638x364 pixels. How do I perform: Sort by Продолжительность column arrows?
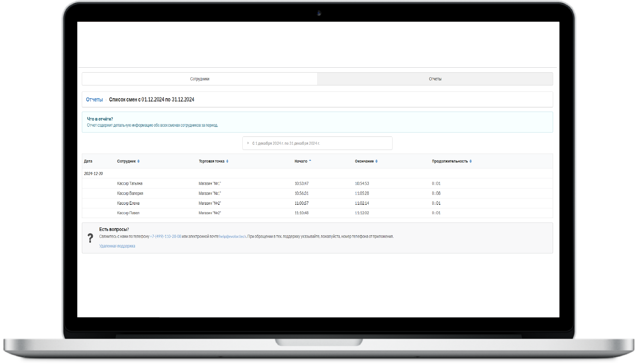coord(471,161)
